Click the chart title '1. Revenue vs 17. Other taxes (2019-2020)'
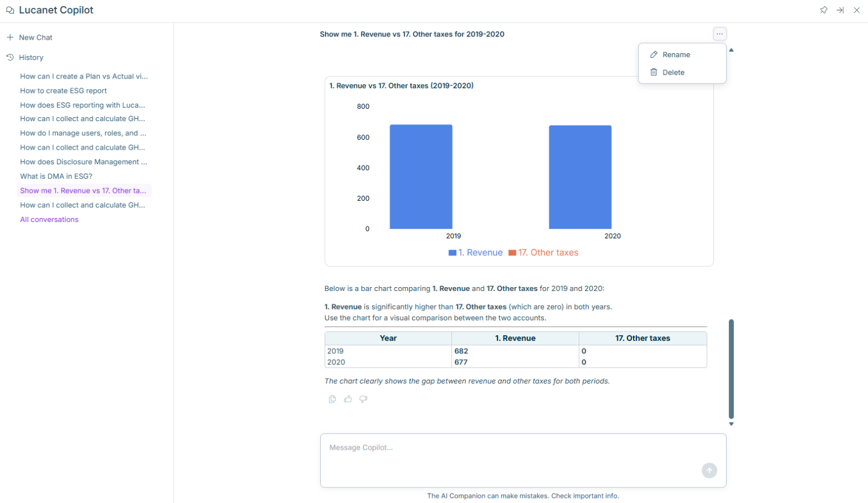This screenshot has height=503, width=868. click(401, 86)
